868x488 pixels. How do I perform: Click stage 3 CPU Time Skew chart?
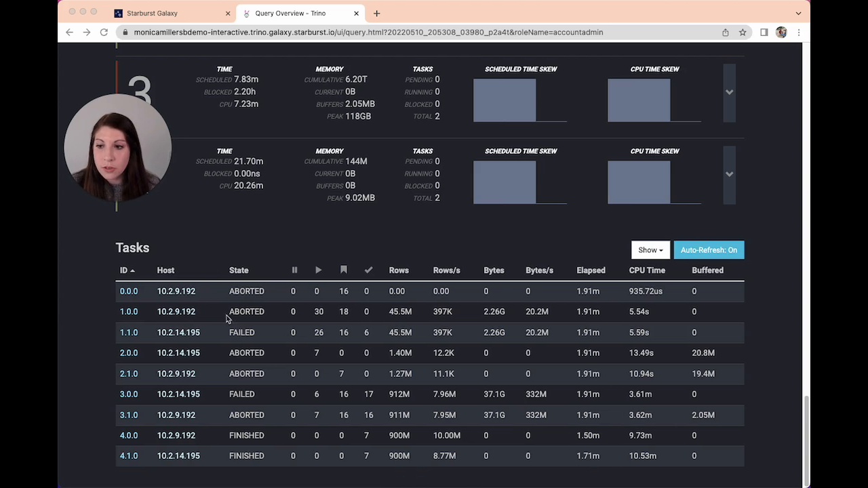coord(654,100)
